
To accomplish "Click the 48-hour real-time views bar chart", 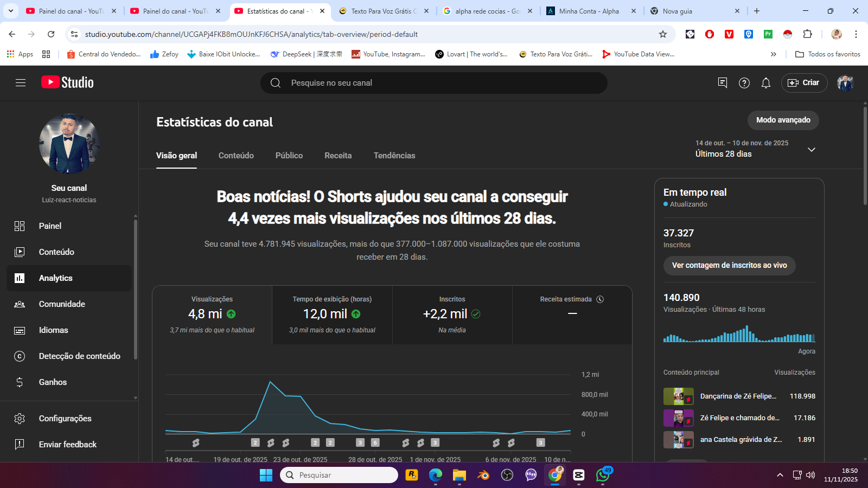I will coord(739,333).
